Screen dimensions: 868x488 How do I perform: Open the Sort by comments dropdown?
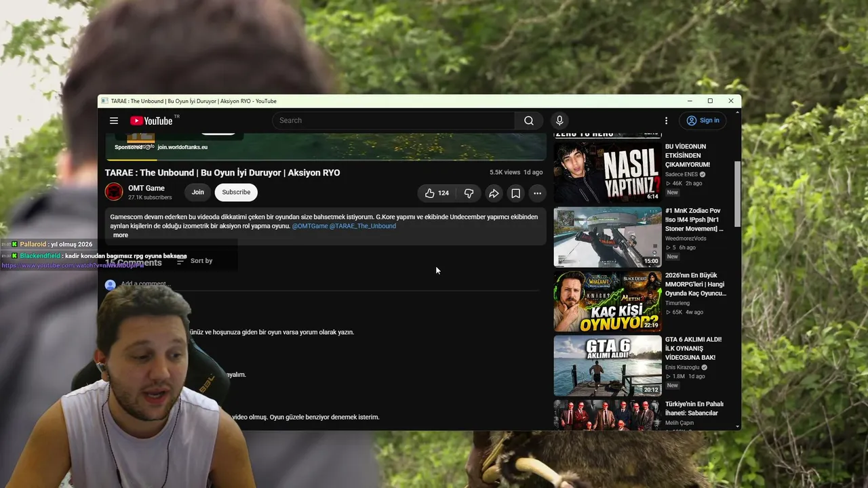[x=195, y=261]
